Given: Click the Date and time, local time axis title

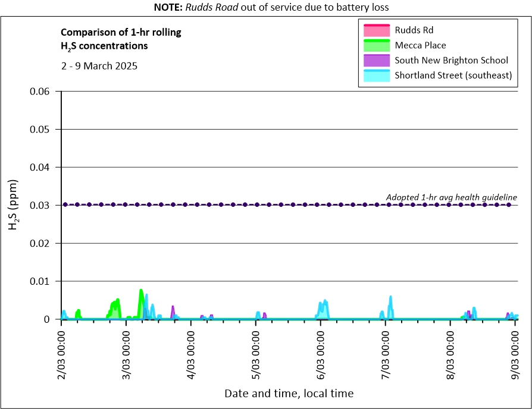Looking at the screenshot, I should click(289, 394).
